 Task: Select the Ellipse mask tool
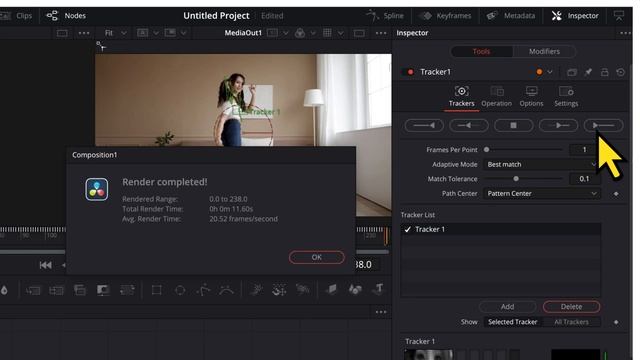tap(180, 290)
